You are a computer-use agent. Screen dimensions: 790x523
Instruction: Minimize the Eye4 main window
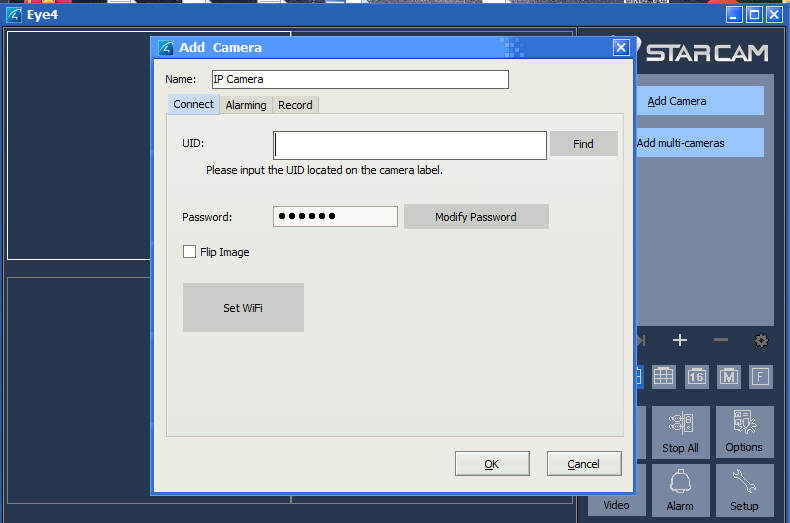coord(734,15)
